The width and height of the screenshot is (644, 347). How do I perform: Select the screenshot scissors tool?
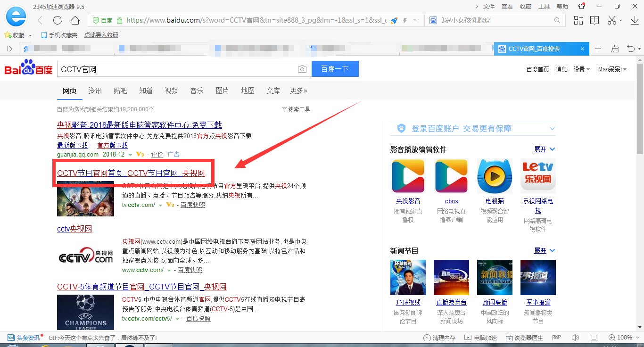pos(611,20)
